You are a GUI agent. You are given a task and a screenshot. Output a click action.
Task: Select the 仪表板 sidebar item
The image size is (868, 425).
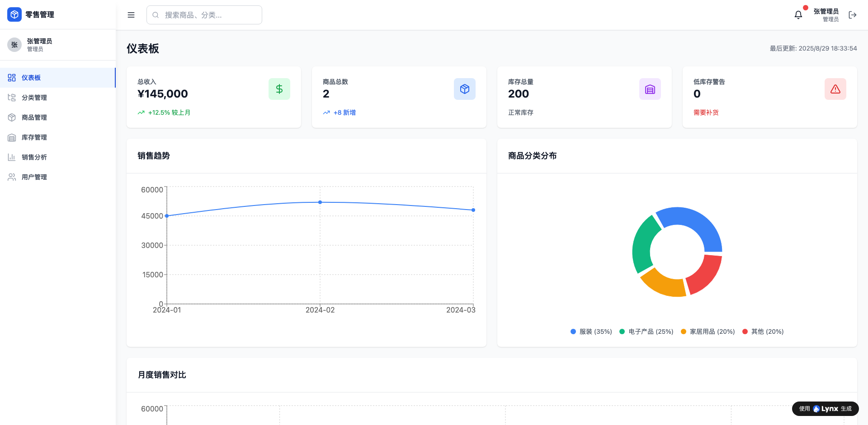click(31, 78)
